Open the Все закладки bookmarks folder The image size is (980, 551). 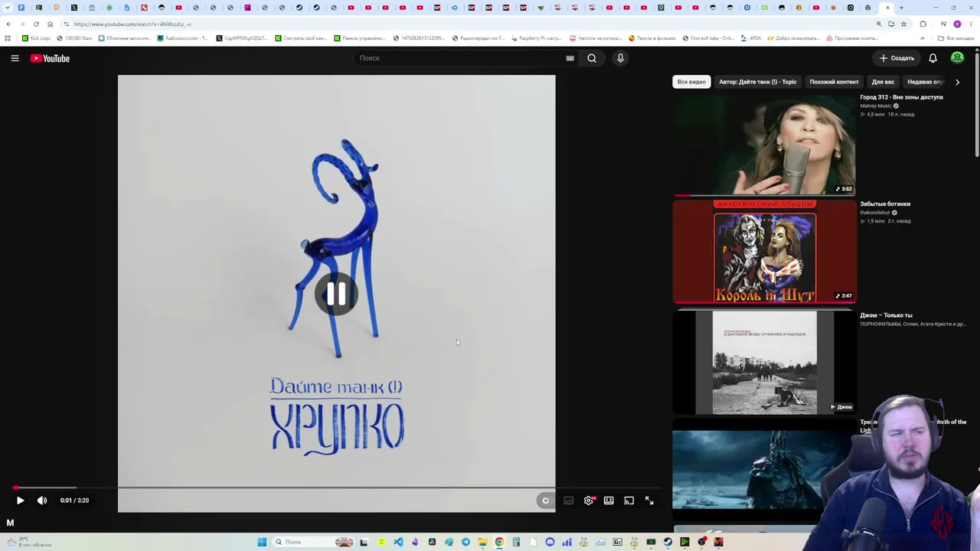[956, 38]
